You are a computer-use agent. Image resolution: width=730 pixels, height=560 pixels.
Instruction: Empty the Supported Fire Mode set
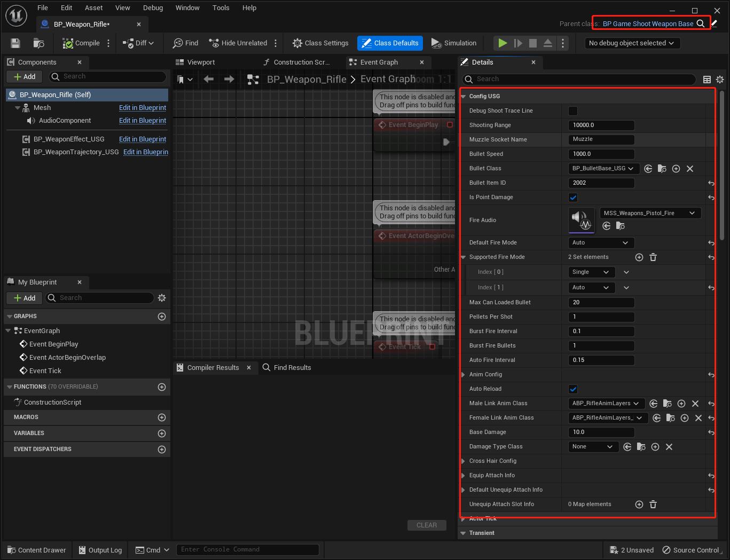click(653, 257)
